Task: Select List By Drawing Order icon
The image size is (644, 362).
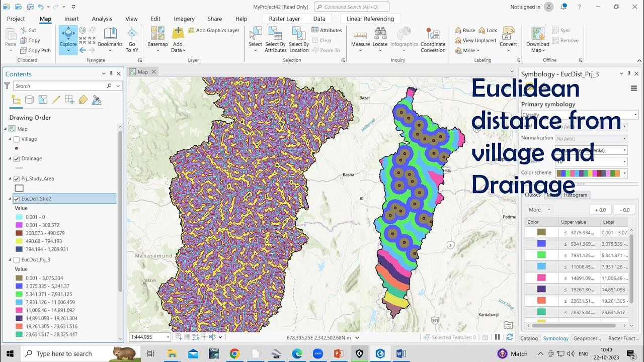Action: coord(16,100)
